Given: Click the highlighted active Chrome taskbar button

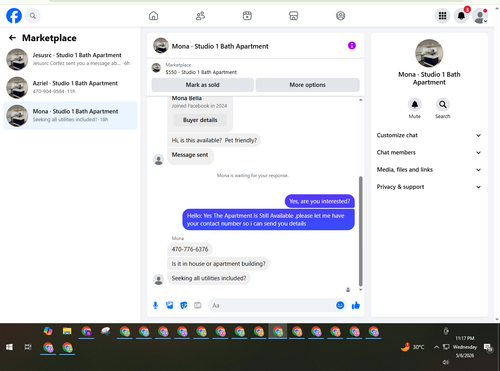Looking at the screenshot, I should pos(278,331).
